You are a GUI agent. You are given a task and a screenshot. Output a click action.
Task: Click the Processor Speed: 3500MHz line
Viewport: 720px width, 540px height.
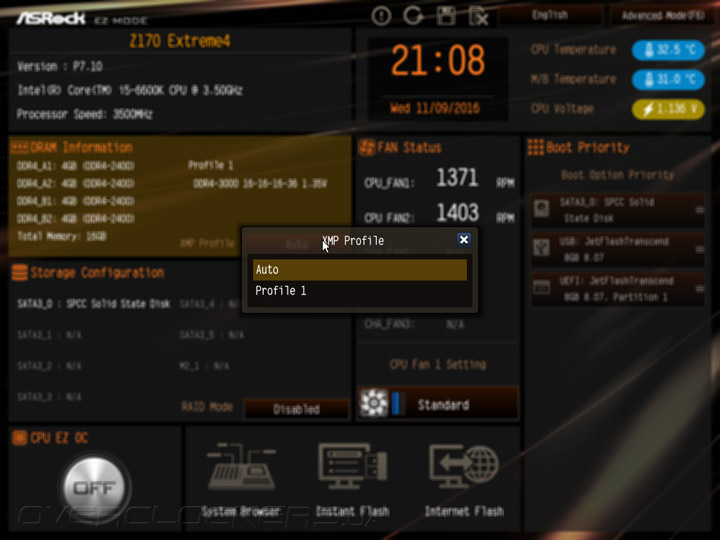pos(84,114)
